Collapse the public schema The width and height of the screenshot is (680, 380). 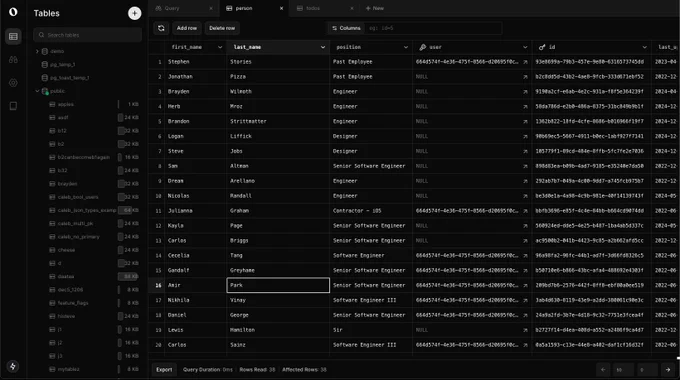[37, 91]
